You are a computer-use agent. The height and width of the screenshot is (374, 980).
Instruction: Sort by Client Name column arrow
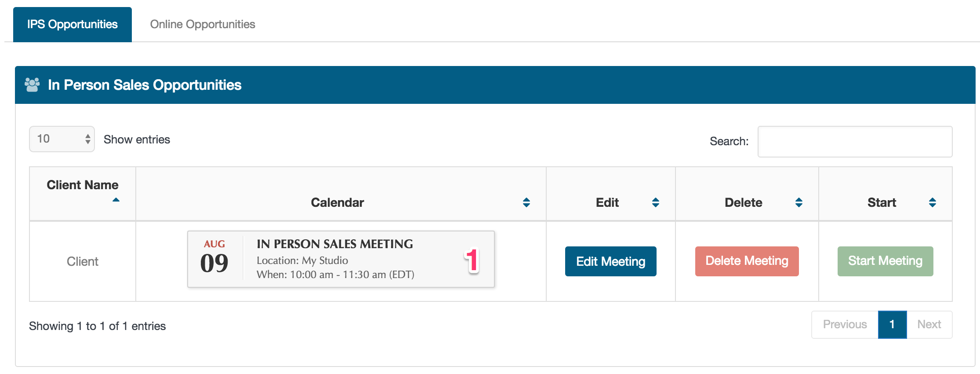[116, 200]
